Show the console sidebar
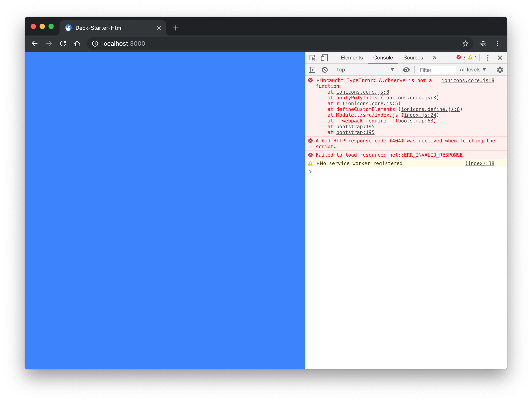This screenshot has height=402, width=532. click(x=312, y=70)
